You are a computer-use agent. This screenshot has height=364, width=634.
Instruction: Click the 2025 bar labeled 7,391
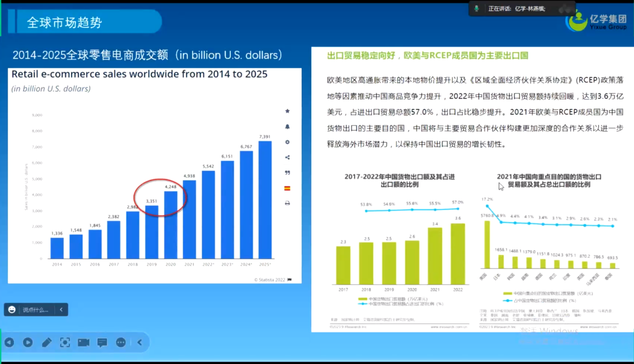265,200
